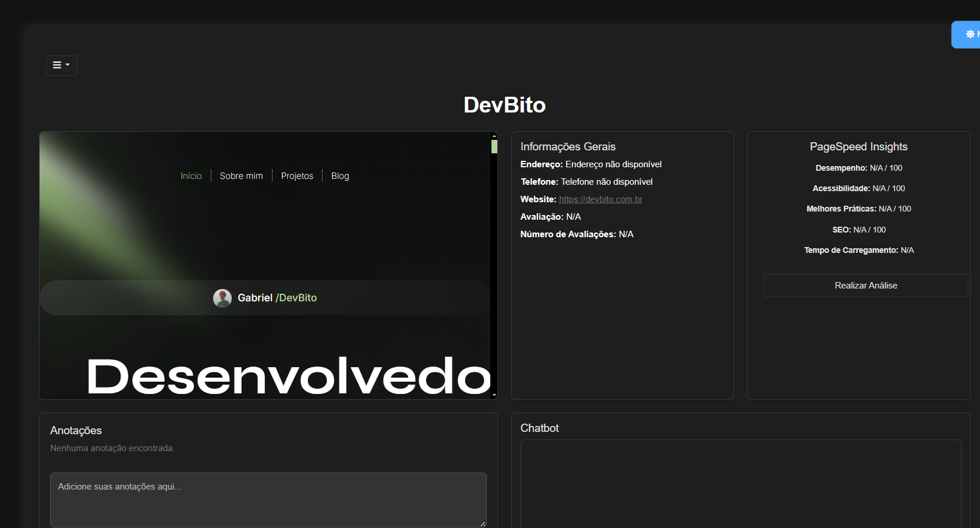Click the green preview scrollbar thumb
The height and width of the screenshot is (528, 980).
[x=494, y=146]
